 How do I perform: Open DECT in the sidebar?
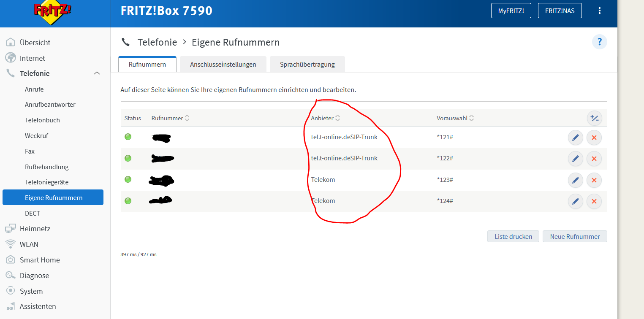click(x=32, y=213)
